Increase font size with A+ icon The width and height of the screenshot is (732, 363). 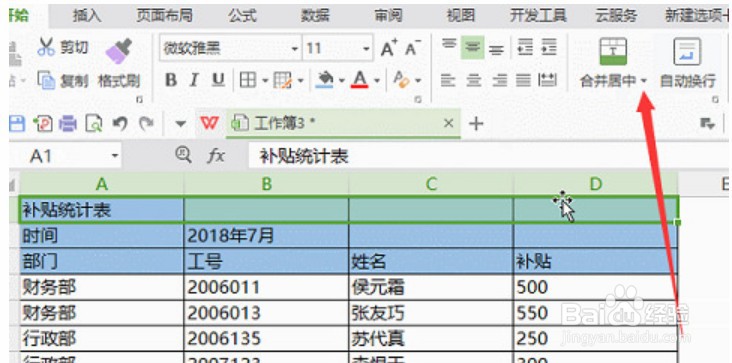click(x=389, y=48)
